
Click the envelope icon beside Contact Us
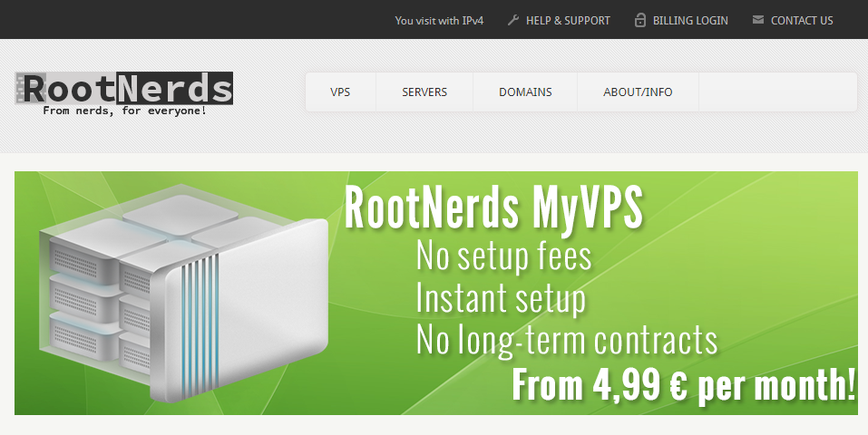pyautogui.click(x=758, y=20)
